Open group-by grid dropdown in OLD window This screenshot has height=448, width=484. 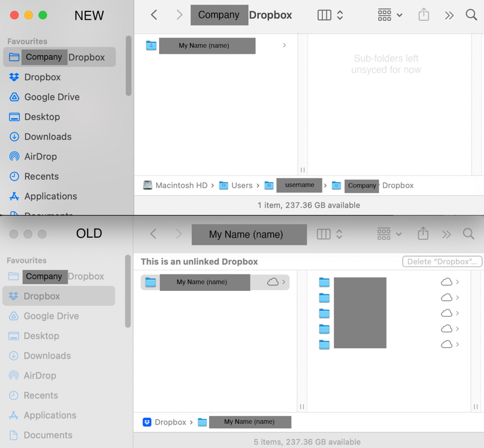pyautogui.click(x=390, y=234)
